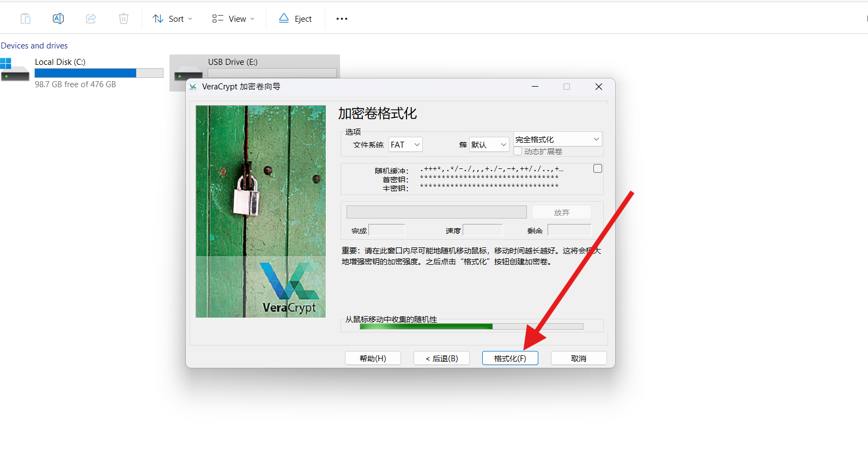Click the 帮助(H) help button
The height and width of the screenshot is (473, 868).
click(373, 358)
